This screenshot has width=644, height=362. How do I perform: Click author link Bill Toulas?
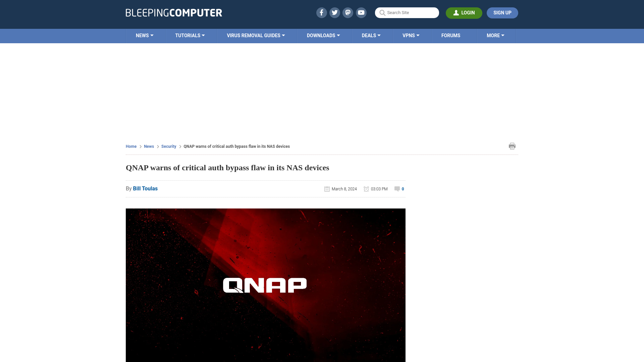pyautogui.click(x=145, y=188)
